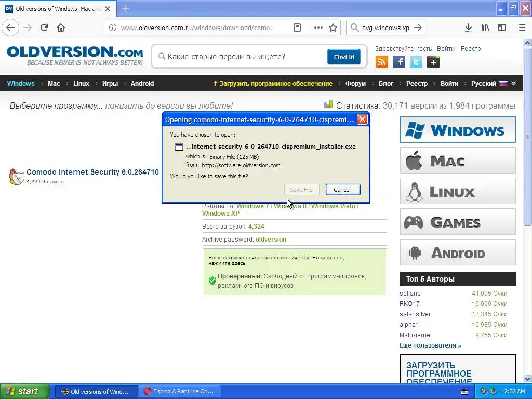Viewport: 532px width, 399px height.
Task: Select the LINUX platform banner
Action: pyautogui.click(x=458, y=191)
